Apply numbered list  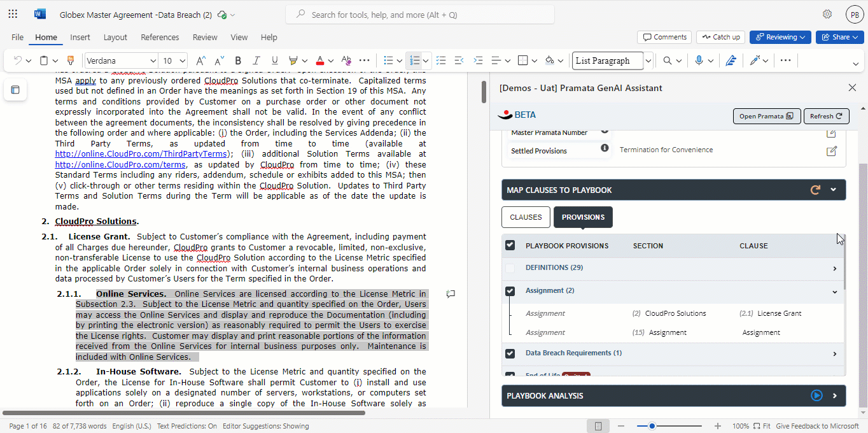tap(415, 60)
